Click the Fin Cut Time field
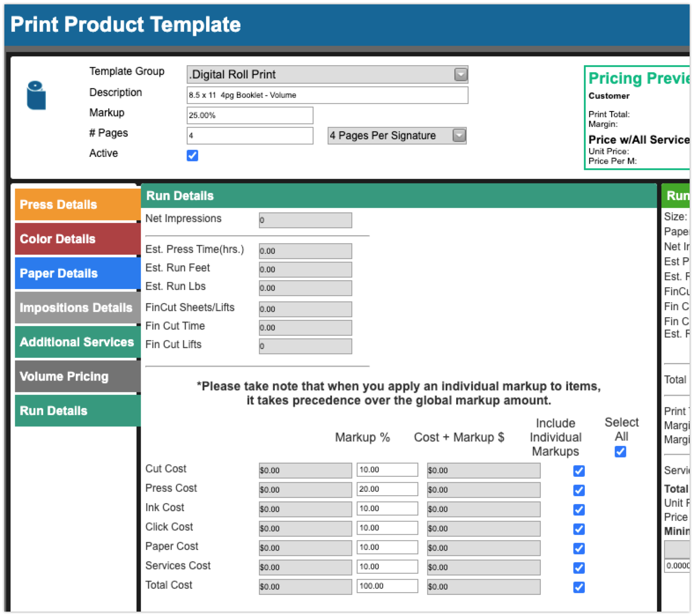Viewport: 694px width, 616px height. [x=305, y=328]
